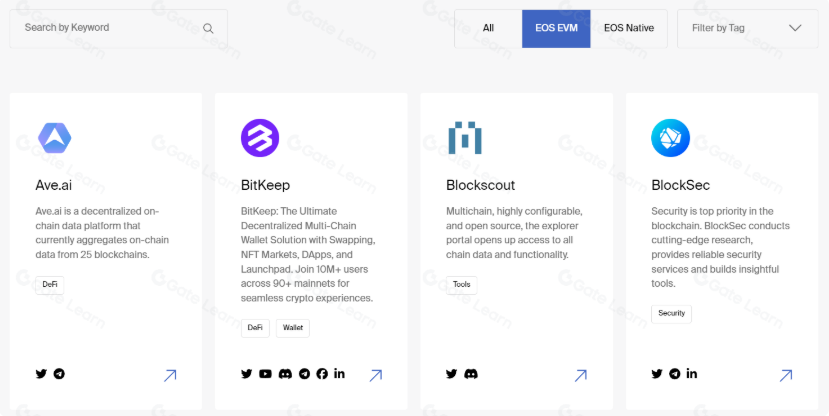This screenshot has height=416, width=829.
Task: Select the All filter tab
Action: [488, 28]
